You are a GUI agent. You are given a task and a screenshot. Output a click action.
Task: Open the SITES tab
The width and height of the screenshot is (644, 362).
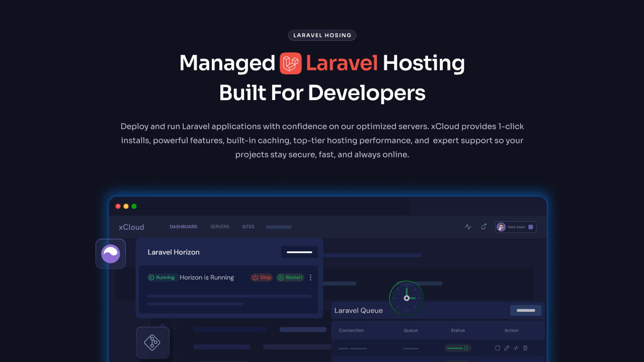[x=249, y=227]
